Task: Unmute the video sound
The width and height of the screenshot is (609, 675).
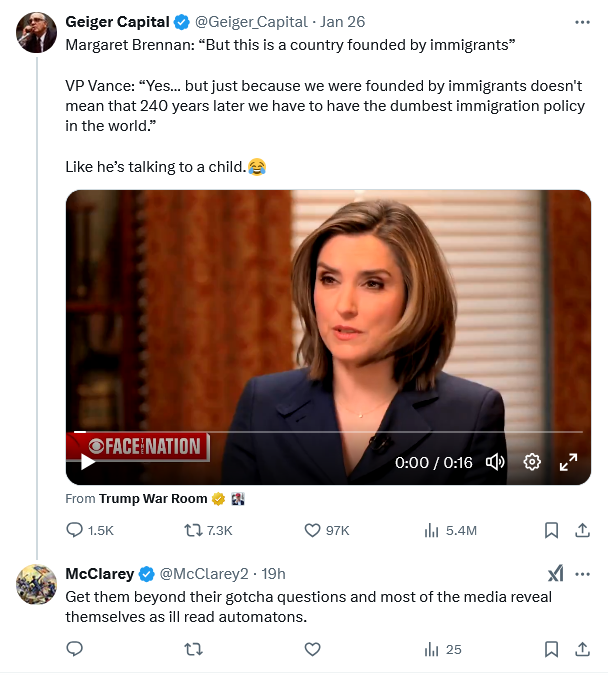Action: 495,462
